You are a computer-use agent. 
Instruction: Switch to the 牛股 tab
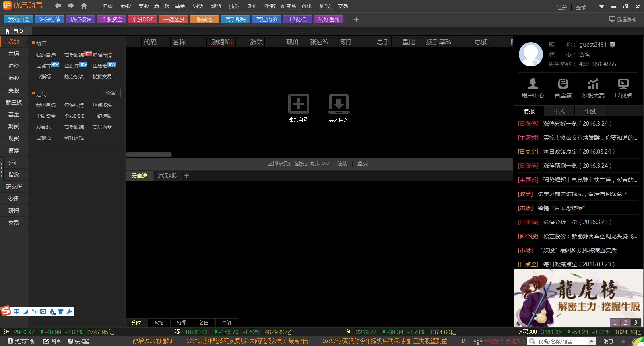coord(590,111)
